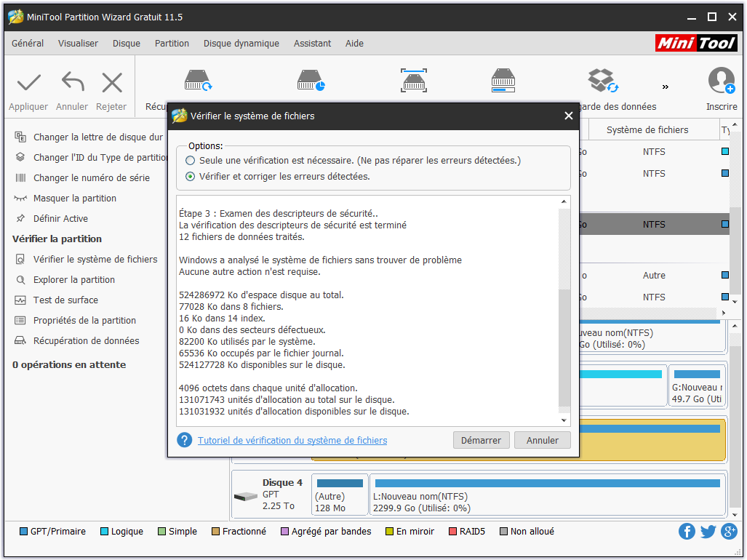Open the Aide menu
Image resolution: width=747 pixels, height=560 pixels.
click(x=354, y=44)
